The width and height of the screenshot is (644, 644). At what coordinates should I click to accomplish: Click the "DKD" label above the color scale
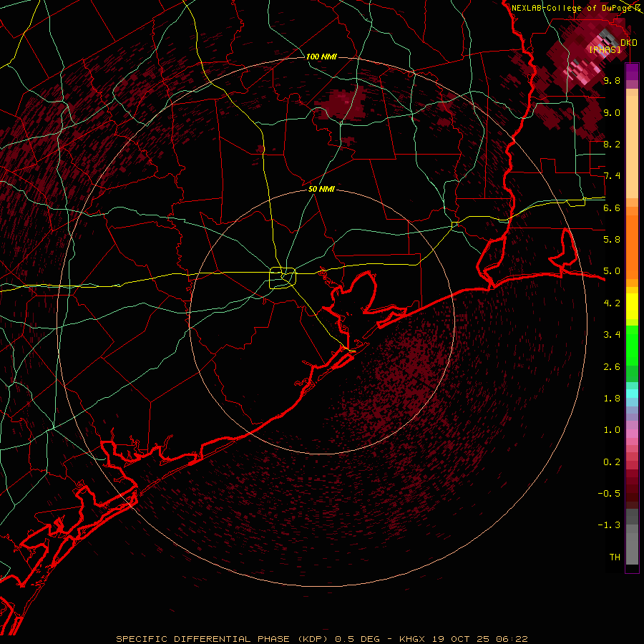pos(629,42)
